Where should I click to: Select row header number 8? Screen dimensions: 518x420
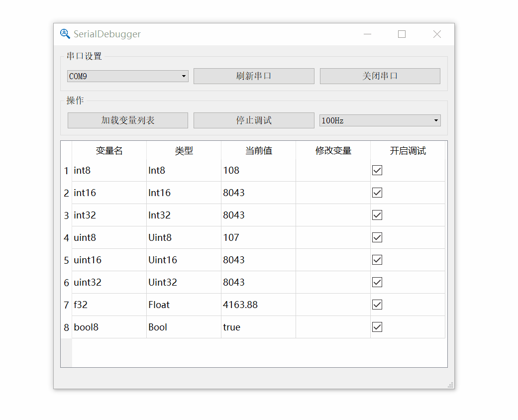66,327
